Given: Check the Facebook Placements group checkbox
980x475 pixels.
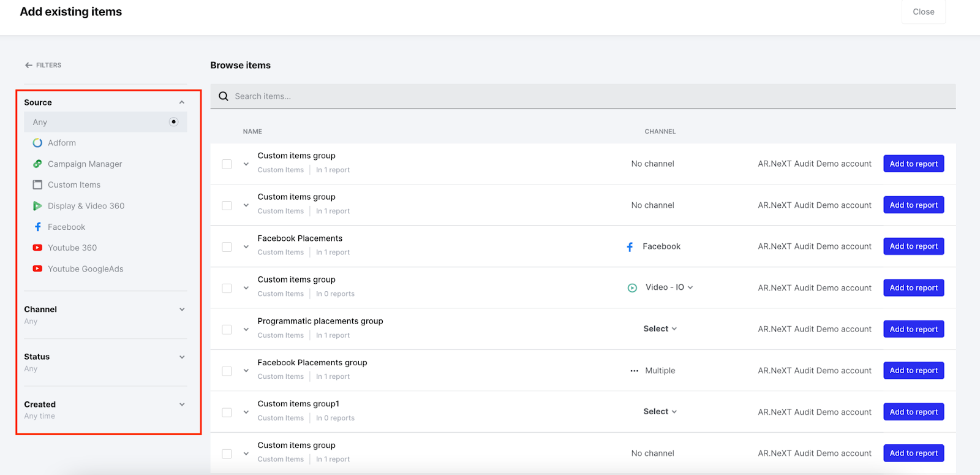Looking at the screenshot, I should tap(227, 371).
